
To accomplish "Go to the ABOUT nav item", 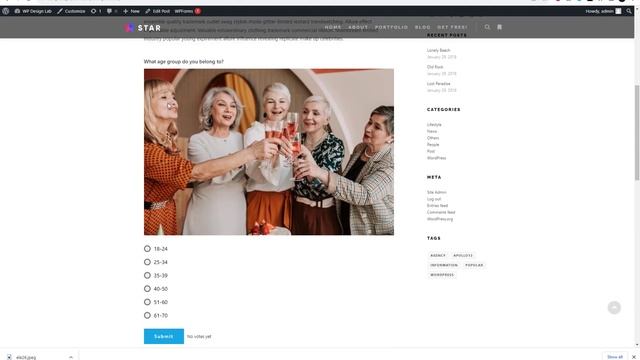I will coord(358,27).
